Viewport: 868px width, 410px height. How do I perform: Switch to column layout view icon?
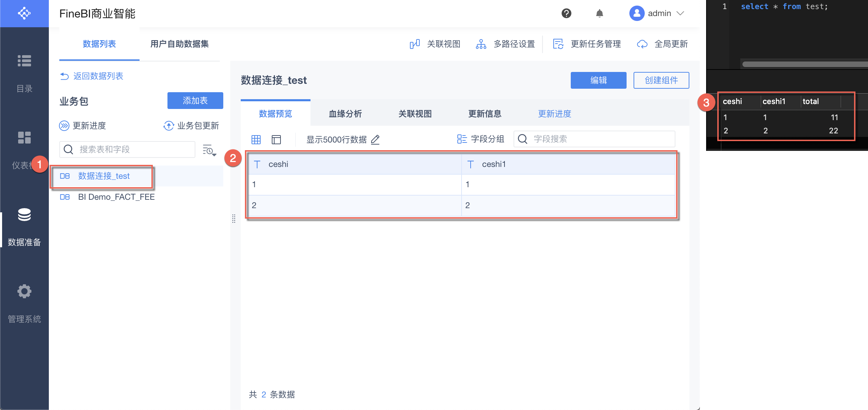pos(276,140)
